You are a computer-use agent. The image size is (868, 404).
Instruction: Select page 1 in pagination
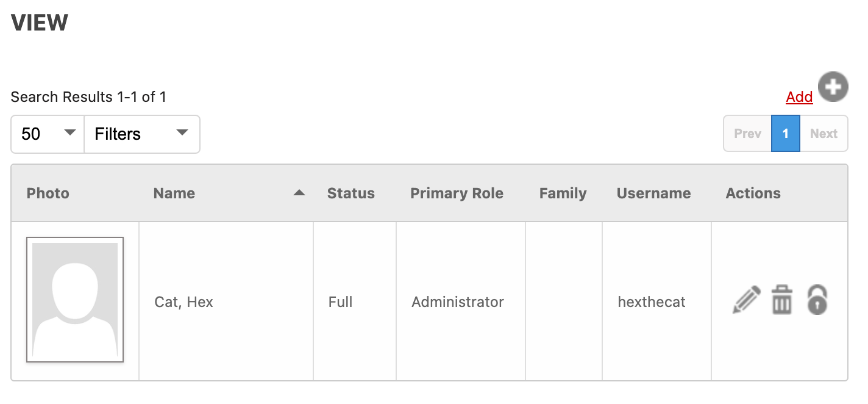coord(786,134)
